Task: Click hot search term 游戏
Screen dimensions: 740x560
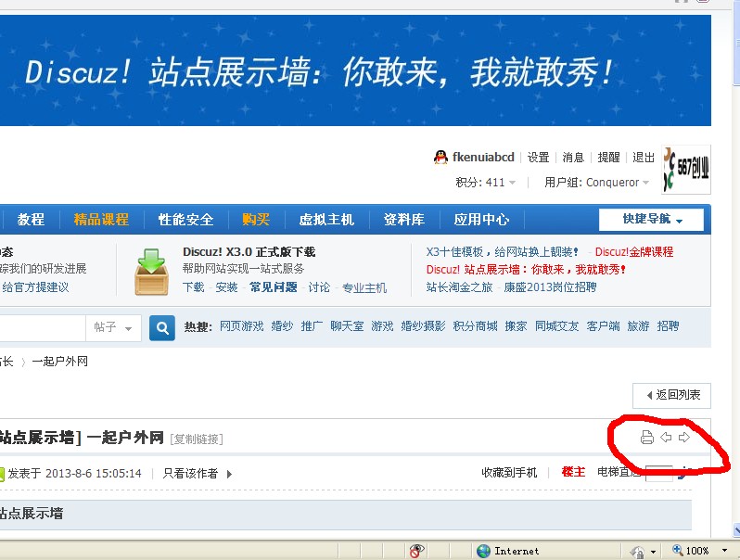Action: [382, 326]
